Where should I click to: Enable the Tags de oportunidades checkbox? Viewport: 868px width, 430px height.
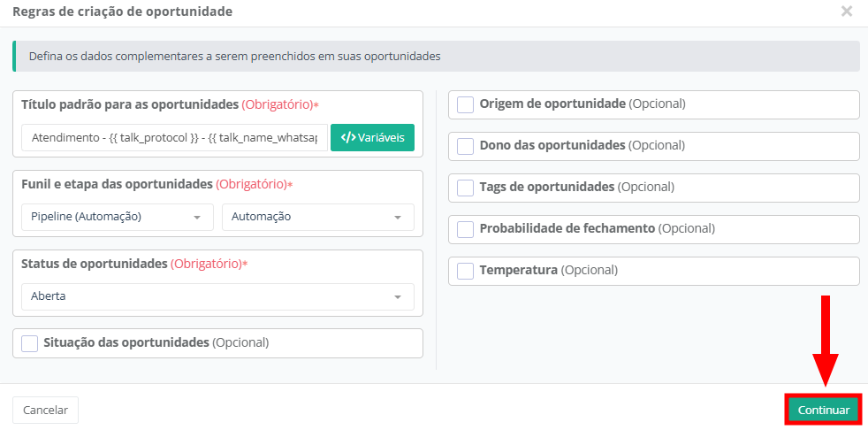coord(466,188)
